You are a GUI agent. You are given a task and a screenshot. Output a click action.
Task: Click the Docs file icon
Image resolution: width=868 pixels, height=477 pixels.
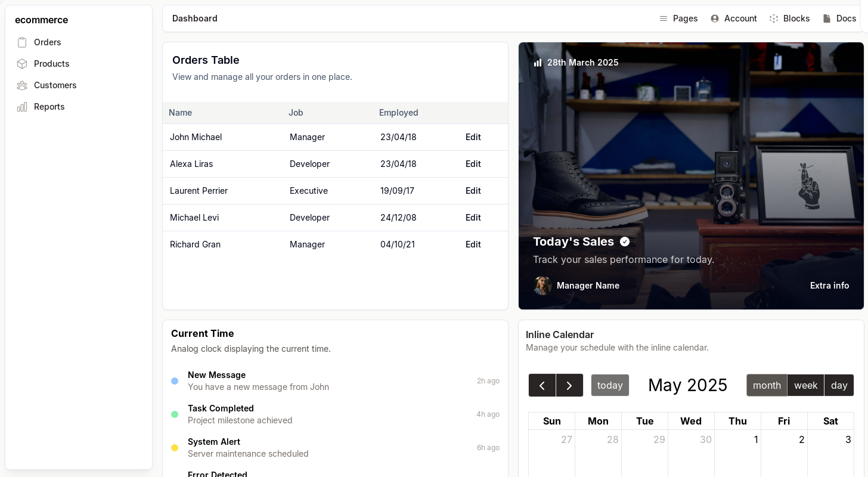point(827,18)
